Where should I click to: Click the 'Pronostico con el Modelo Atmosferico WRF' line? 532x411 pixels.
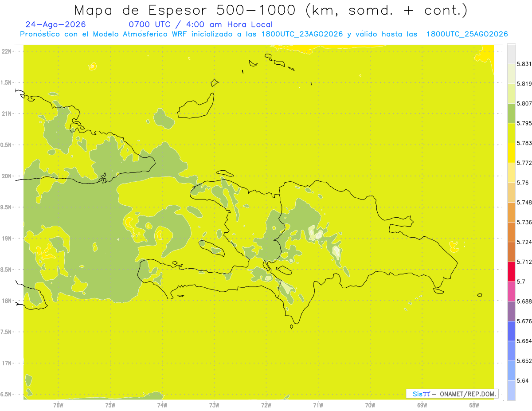264,34
